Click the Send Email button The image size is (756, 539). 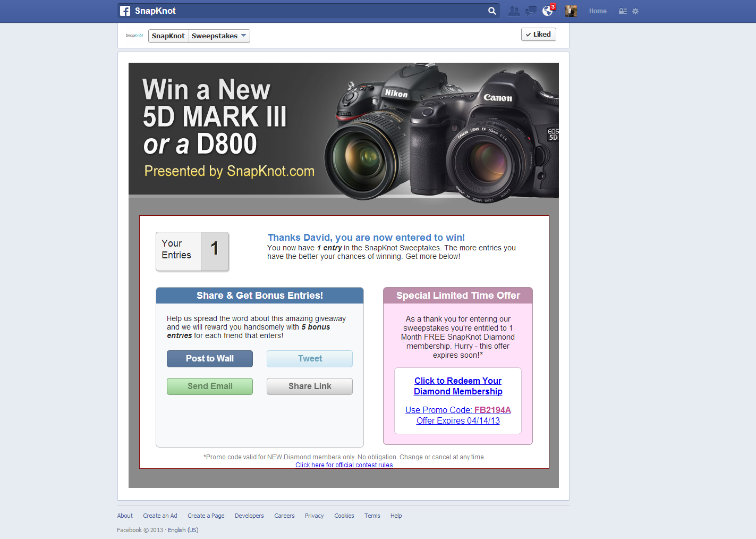pos(210,386)
